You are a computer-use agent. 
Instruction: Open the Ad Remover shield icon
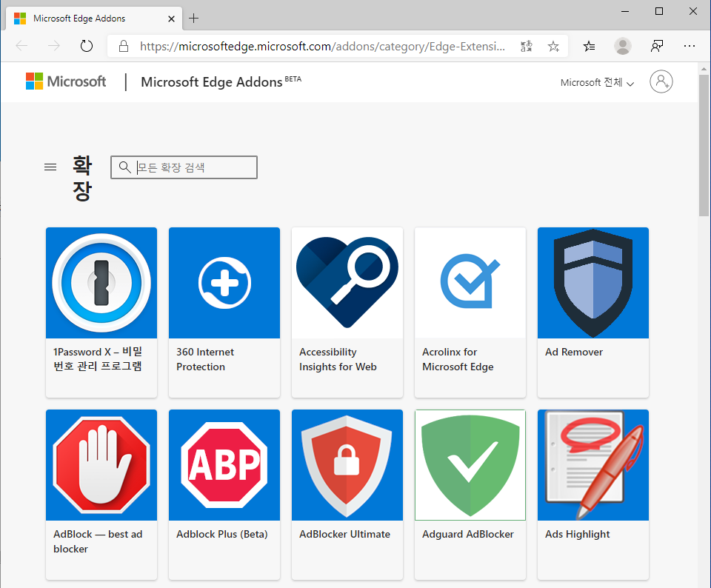coord(592,283)
